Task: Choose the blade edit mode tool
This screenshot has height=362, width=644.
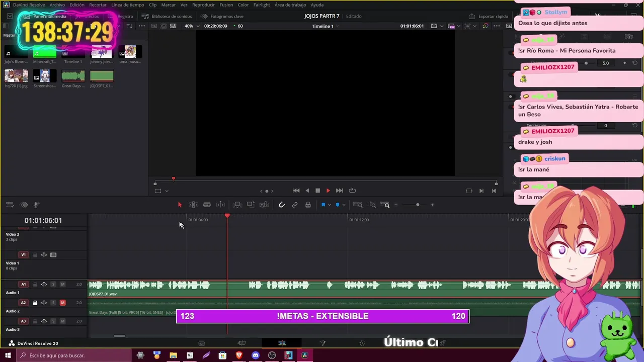Action: click(207, 205)
